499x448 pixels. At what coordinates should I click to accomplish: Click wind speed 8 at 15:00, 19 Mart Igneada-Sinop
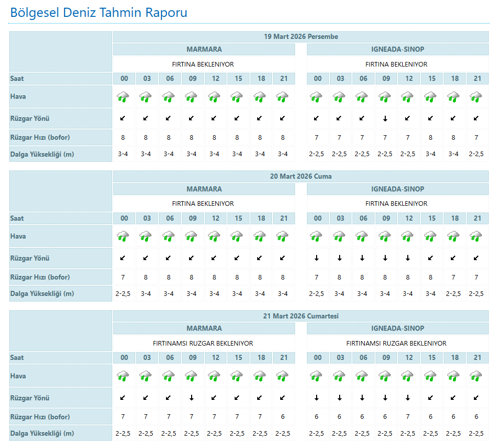[430, 138]
